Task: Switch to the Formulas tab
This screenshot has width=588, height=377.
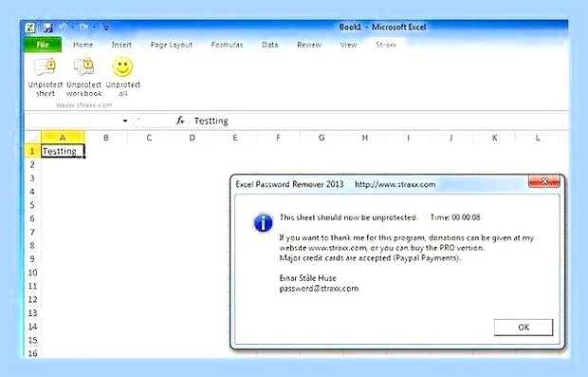Action: (227, 45)
